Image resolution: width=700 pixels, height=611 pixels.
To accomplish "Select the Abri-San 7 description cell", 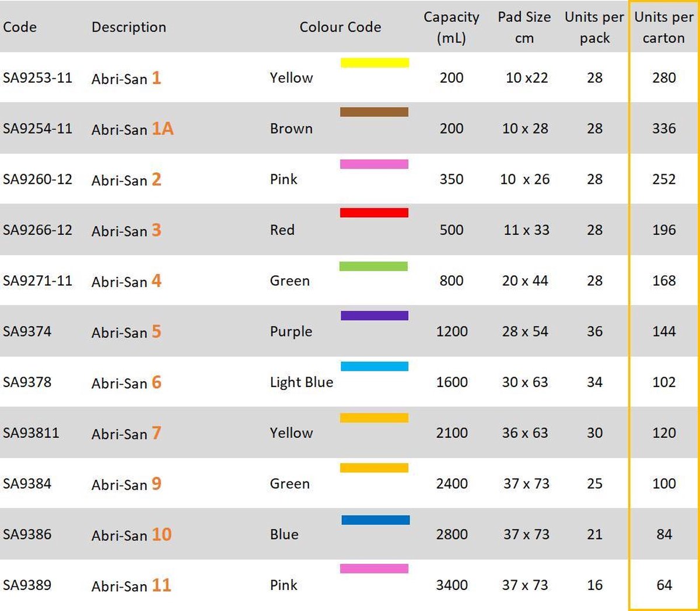I will [x=126, y=433].
